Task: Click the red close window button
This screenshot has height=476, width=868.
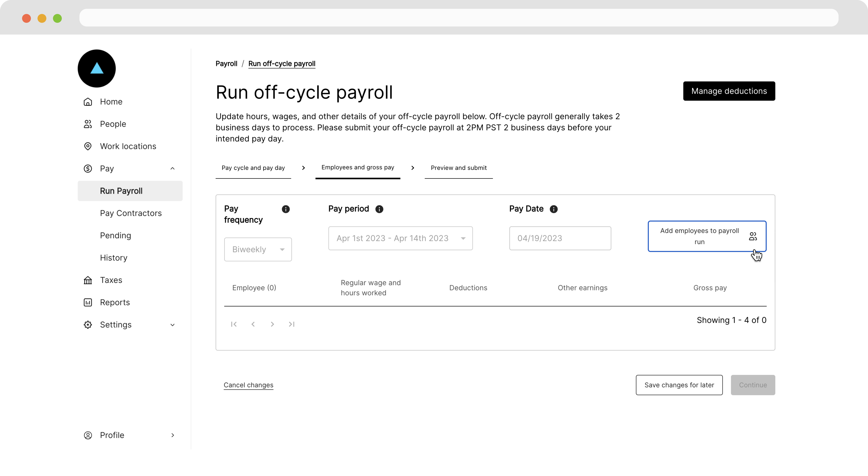Action: (x=26, y=18)
